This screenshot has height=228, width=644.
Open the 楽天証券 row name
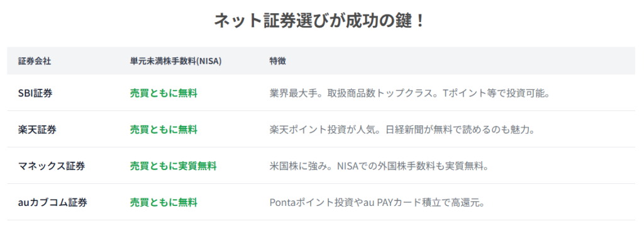[x=37, y=130]
